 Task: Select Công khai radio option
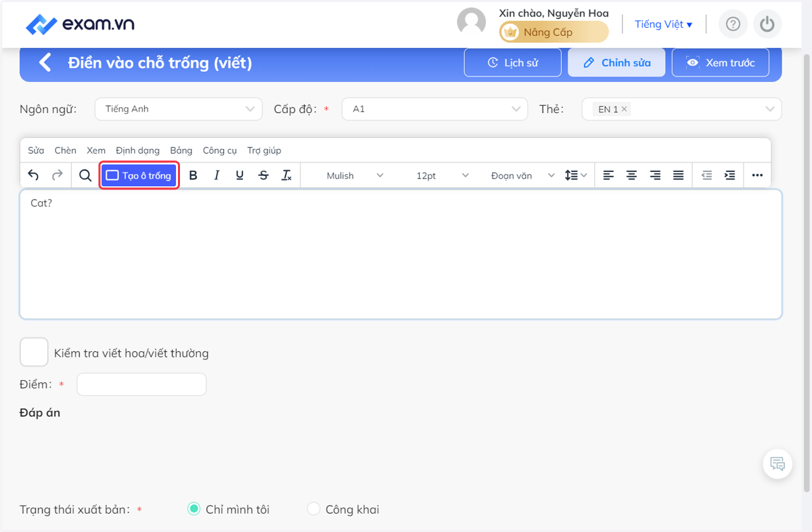pyautogui.click(x=313, y=509)
